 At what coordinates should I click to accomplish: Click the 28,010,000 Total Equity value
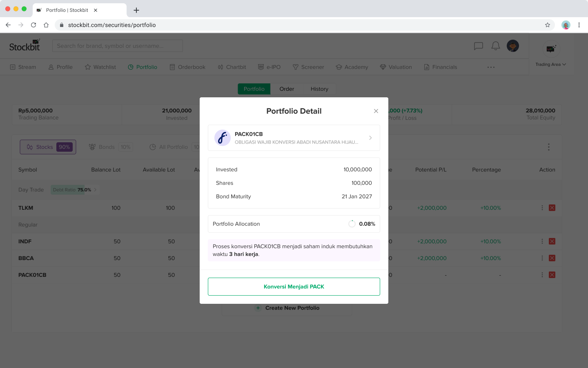point(540,110)
